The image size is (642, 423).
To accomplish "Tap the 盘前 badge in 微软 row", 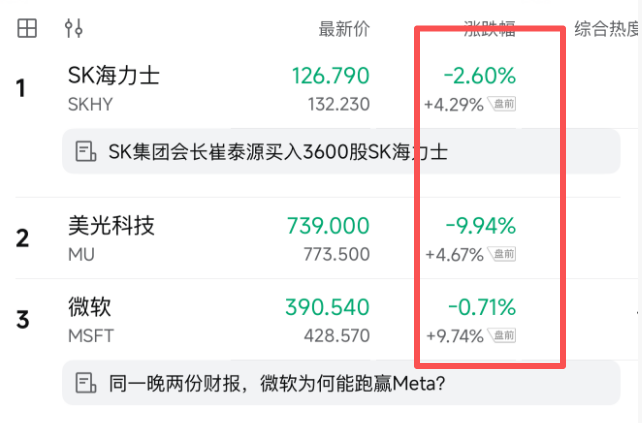I will (x=502, y=336).
